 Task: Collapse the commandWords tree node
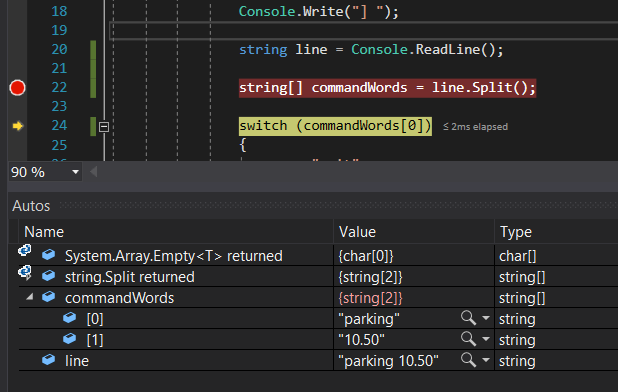[30, 297]
